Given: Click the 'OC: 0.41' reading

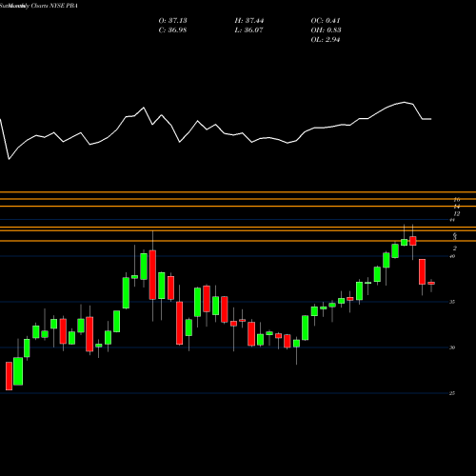Looking at the screenshot, I should [326, 21].
